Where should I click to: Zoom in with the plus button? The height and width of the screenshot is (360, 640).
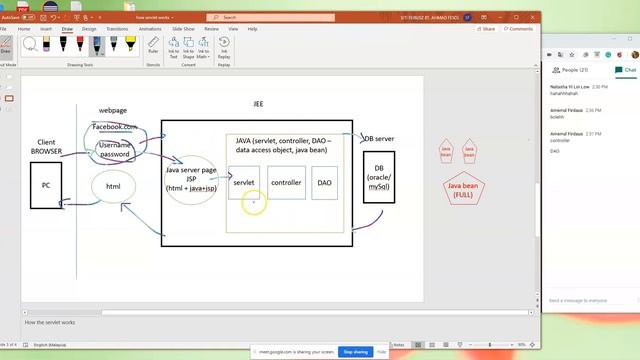[512, 345]
